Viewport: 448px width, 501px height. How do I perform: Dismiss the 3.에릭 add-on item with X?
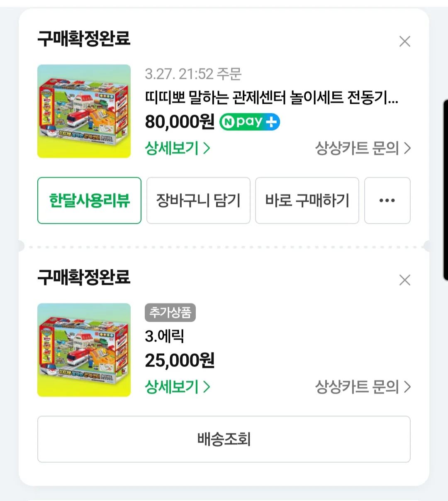404,280
